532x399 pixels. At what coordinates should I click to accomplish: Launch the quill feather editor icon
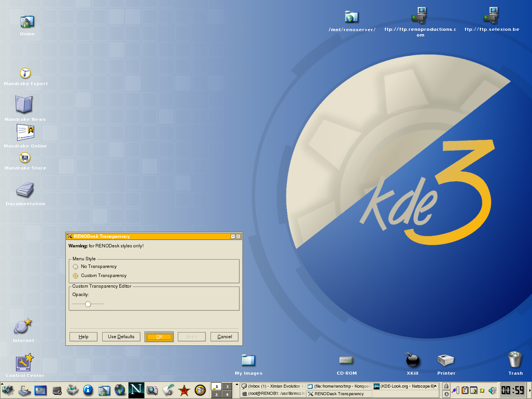pyautogui.click(x=168, y=390)
